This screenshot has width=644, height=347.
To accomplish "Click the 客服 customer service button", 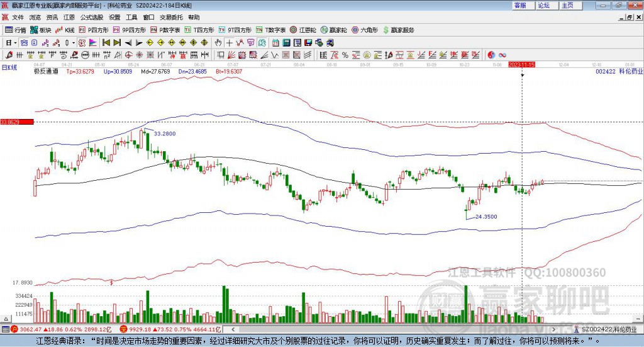I will (520, 5).
